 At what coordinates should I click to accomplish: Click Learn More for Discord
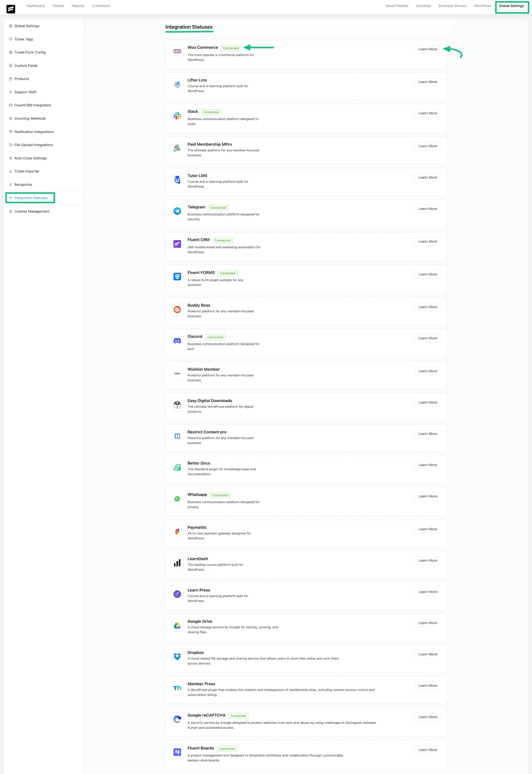[428, 338]
